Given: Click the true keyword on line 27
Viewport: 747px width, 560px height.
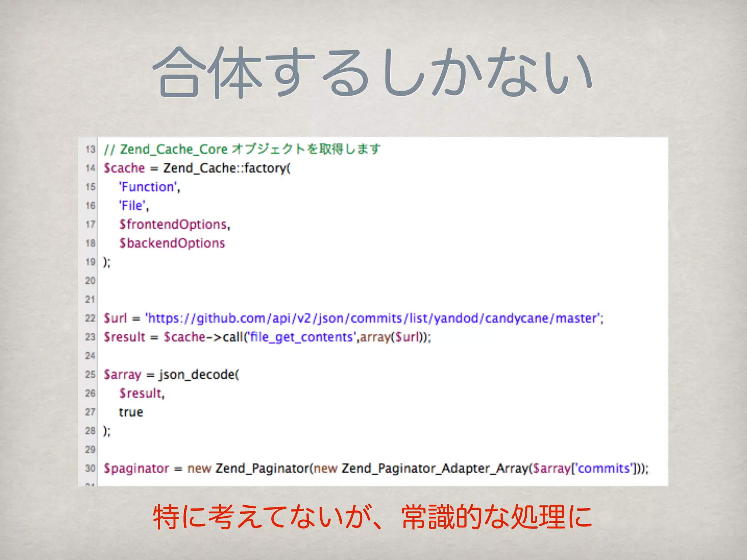Looking at the screenshot, I should [x=131, y=412].
